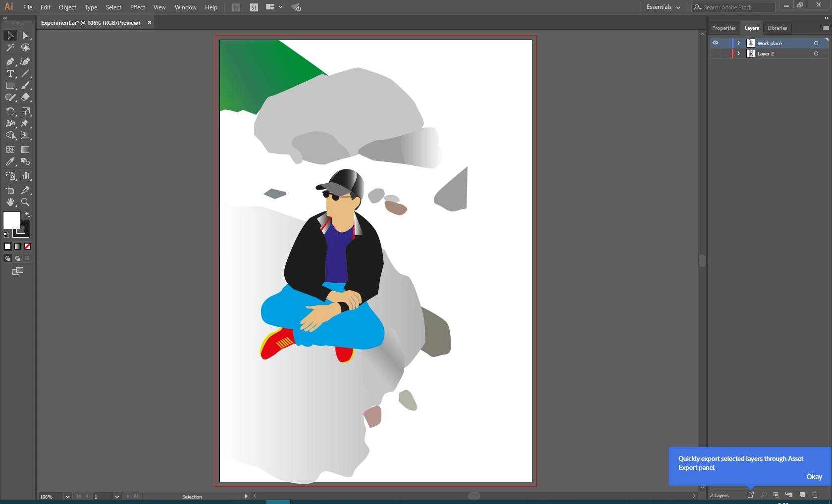The height and width of the screenshot is (504, 832).
Task: Select the Puppet Warp pin tool
Action: (x=26, y=123)
